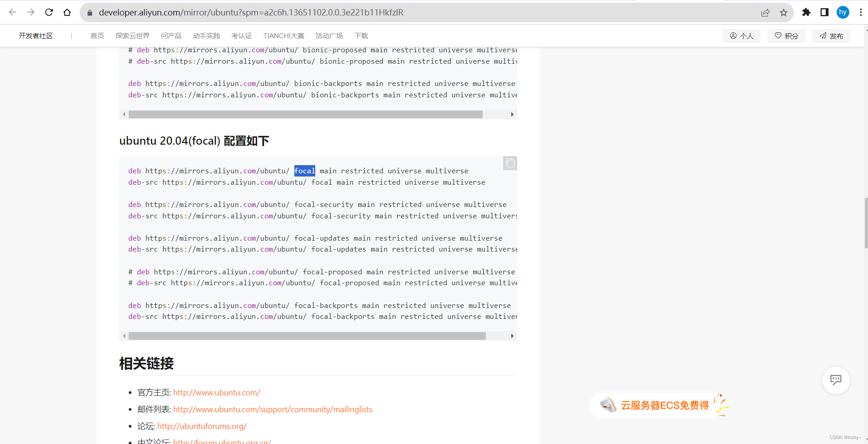Reload the current page
The width and height of the screenshot is (868, 444).
(49, 12)
